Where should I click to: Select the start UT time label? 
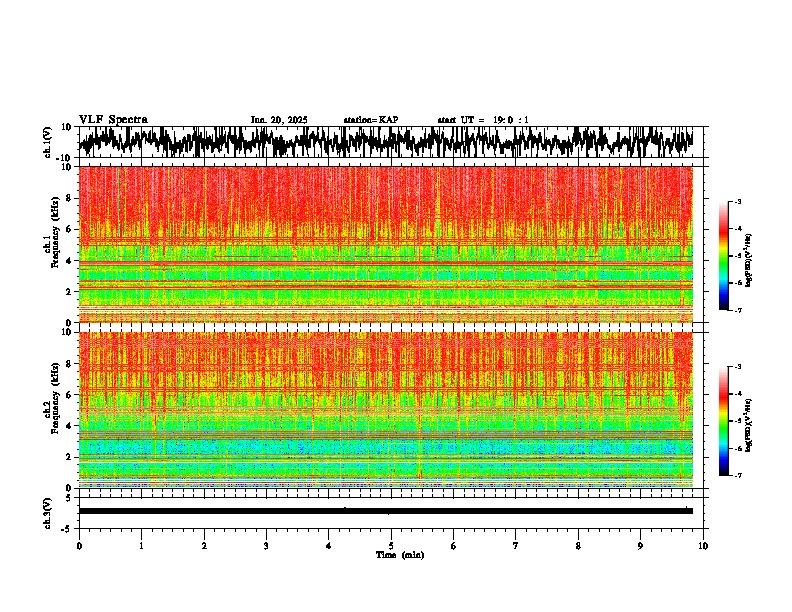(x=483, y=120)
